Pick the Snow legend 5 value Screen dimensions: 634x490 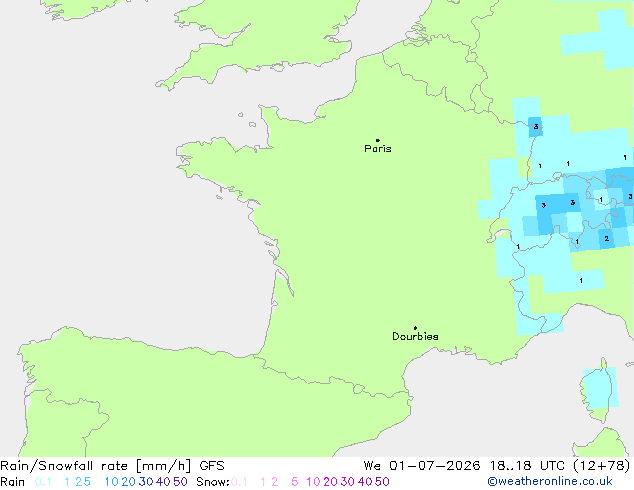[x=295, y=482]
